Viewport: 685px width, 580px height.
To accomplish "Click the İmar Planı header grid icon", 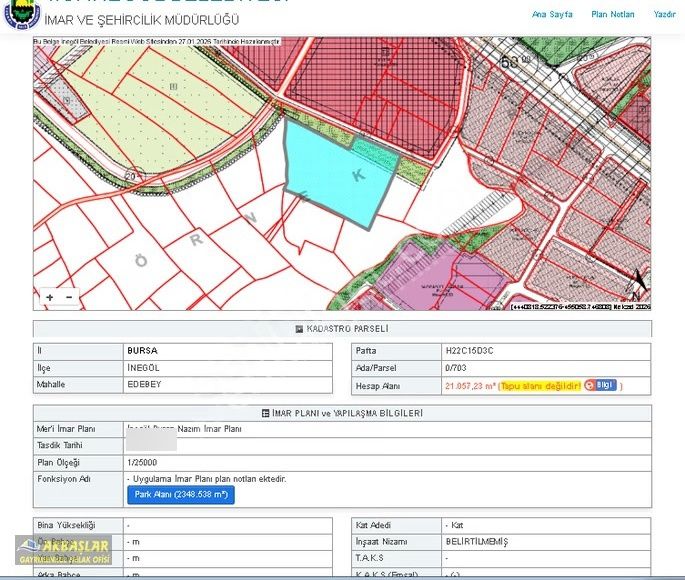I will point(265,413).
